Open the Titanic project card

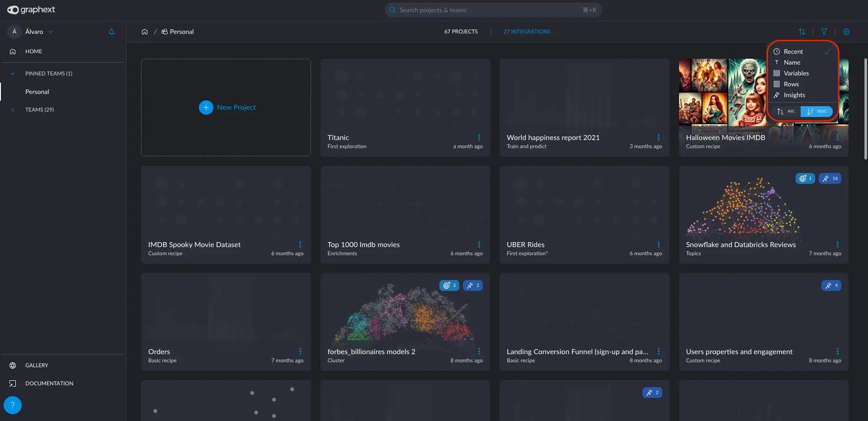405,108
